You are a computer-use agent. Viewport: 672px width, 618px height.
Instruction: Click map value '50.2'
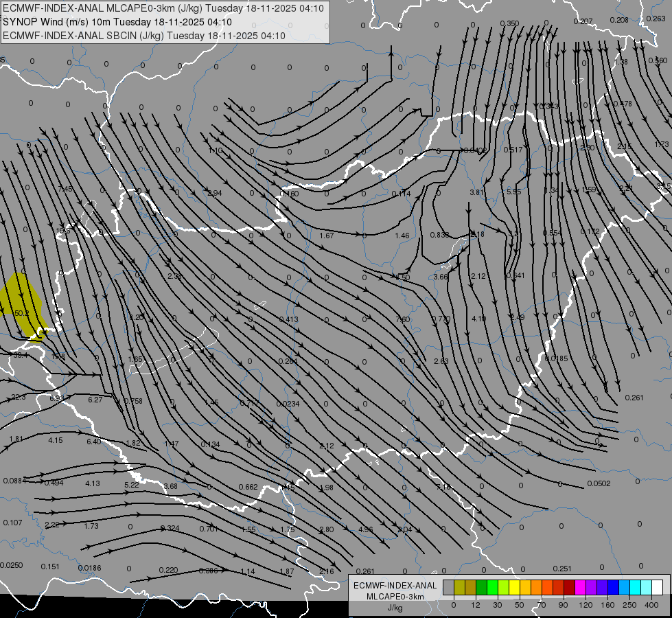click(21, 314)
